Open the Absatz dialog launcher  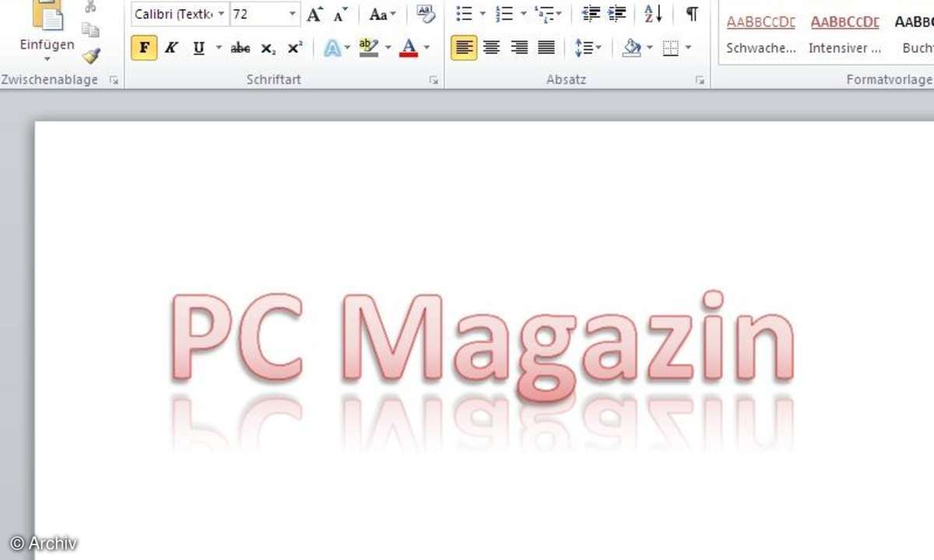pos(700,80)
